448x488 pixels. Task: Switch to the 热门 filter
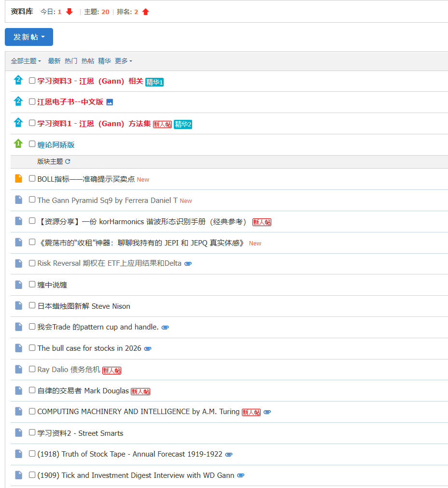click(x=71, y=61)
